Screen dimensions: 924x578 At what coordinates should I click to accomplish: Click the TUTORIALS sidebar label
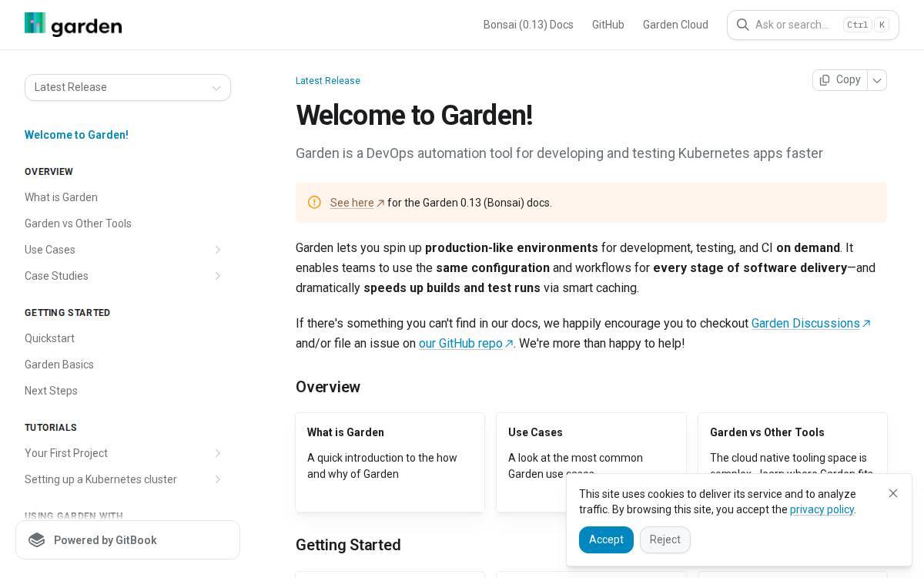coord(51,428)
